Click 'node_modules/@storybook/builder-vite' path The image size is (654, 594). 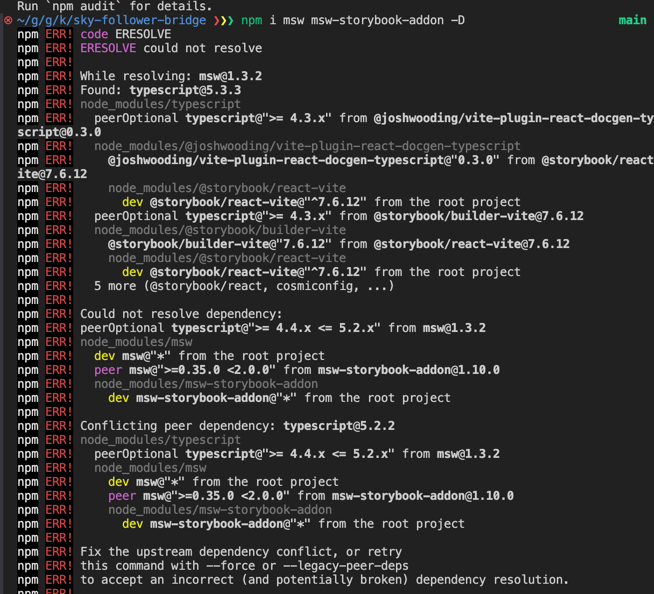click(220, 230)
